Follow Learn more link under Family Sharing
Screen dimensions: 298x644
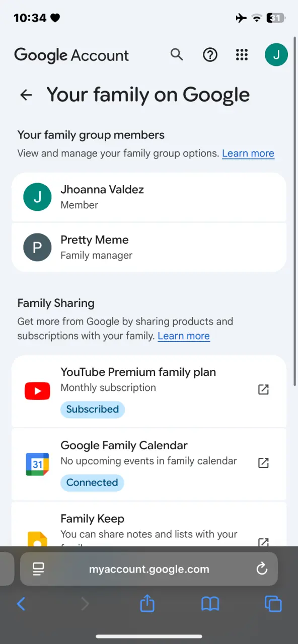click(184, 336)
